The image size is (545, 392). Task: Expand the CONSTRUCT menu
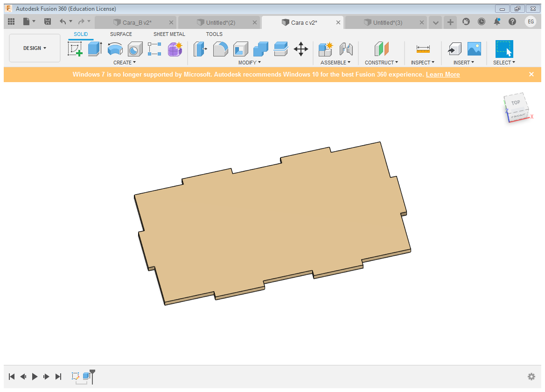coord(381,63)
